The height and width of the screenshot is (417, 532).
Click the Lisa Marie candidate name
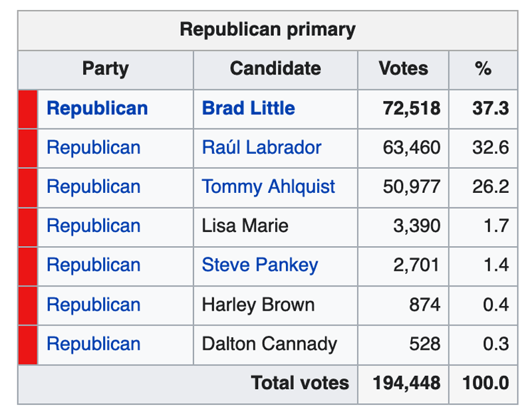tap(245, 226)
